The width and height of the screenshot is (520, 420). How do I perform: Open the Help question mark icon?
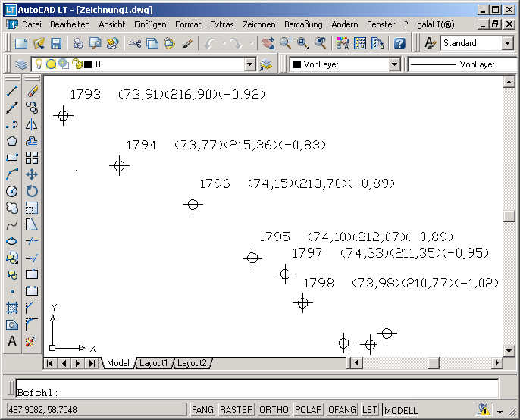399,43
